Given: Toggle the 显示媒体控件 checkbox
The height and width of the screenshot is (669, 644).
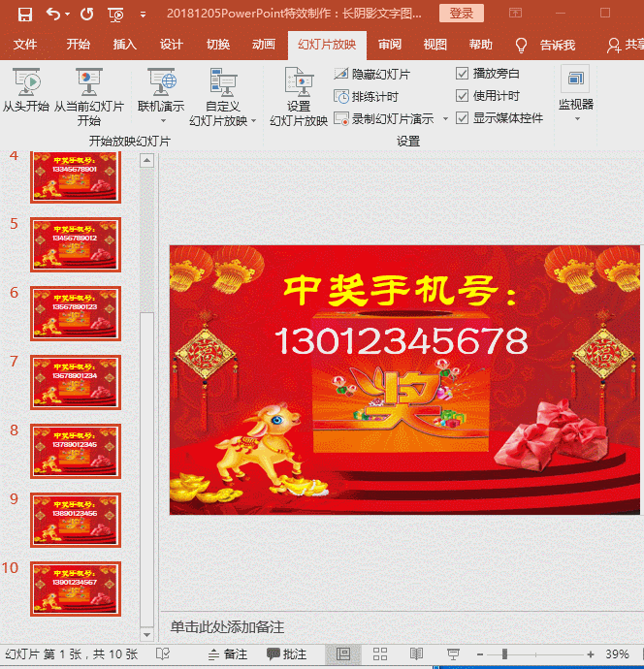Looking at the screenshot, I should 462,117.
